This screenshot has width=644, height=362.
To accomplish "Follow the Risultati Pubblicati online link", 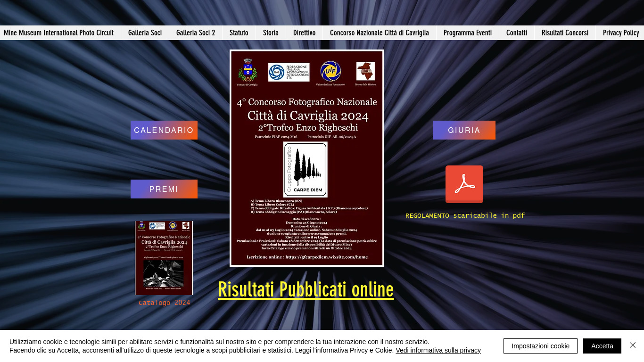I will pos(305,289).
